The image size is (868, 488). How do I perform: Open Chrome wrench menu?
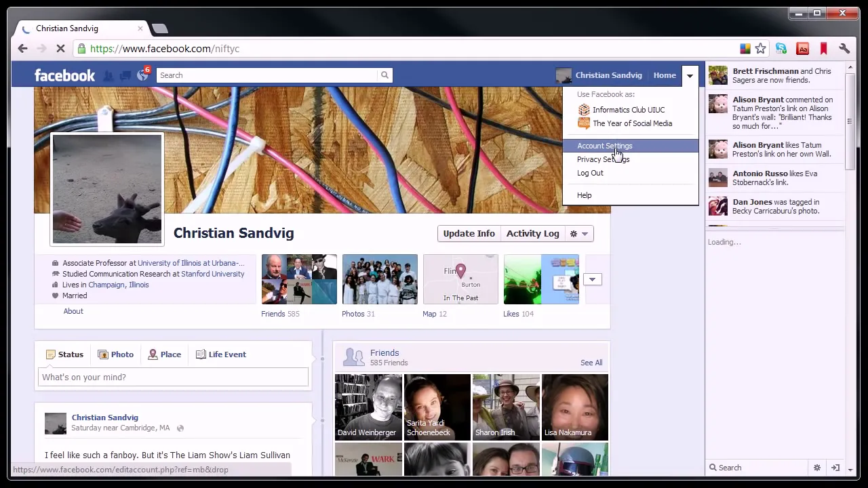pyautogui.click(x=844, y=49)
